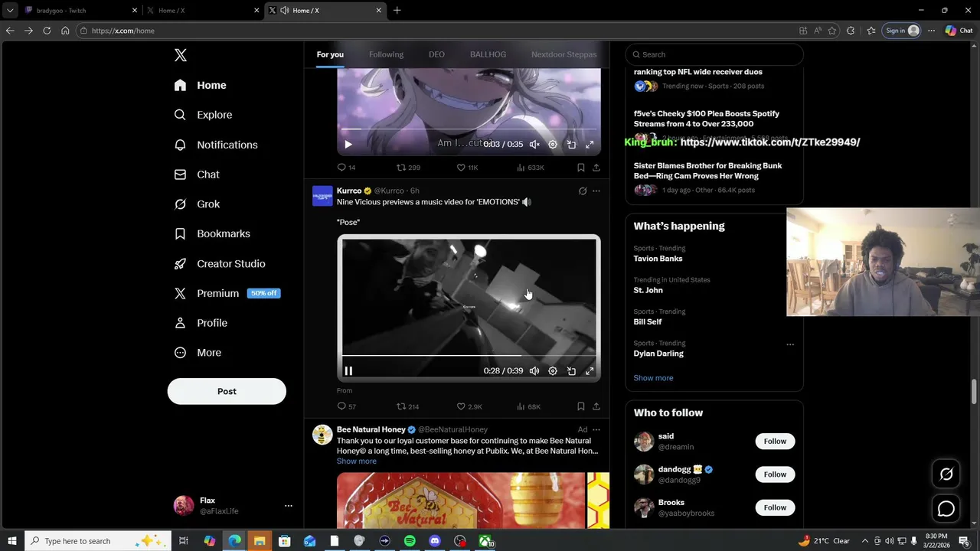Like the post with 11K likes
Screen dimensions: 980x551
[467, 168]
